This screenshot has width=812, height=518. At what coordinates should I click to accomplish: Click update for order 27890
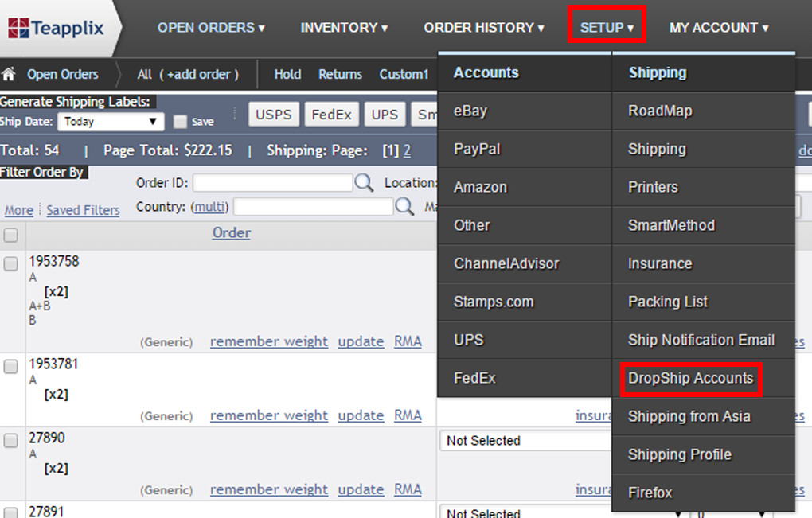[x=361, y=489]
